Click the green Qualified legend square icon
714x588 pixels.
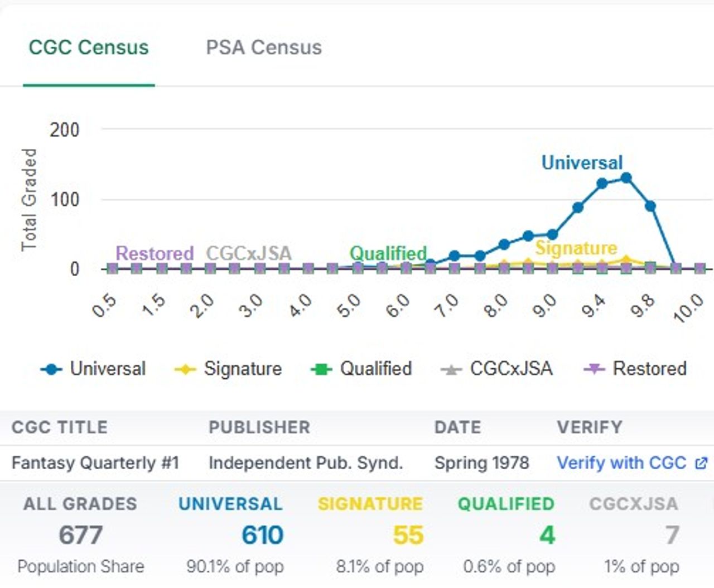pyautogui.click(x=321, y=369)
